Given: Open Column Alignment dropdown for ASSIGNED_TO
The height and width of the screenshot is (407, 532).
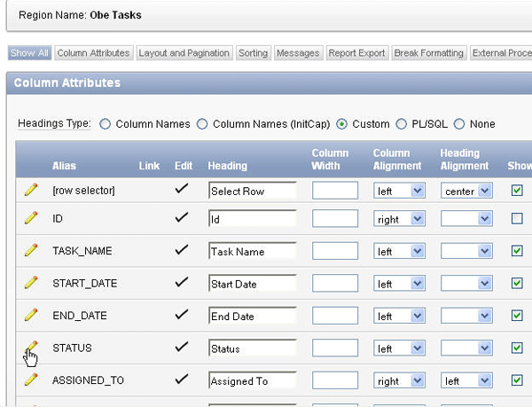Looking at the screenshot, I should click(x=399, y=381).
